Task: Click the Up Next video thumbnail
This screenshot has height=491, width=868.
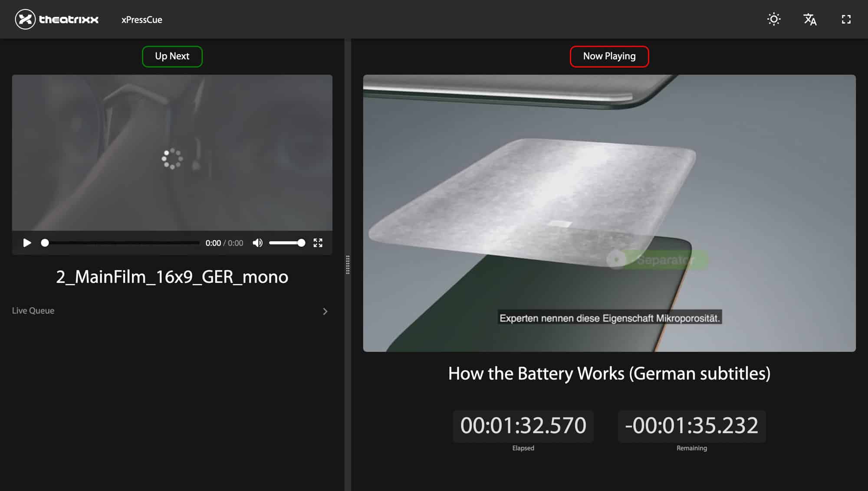Action: click(x=172, y=152)
